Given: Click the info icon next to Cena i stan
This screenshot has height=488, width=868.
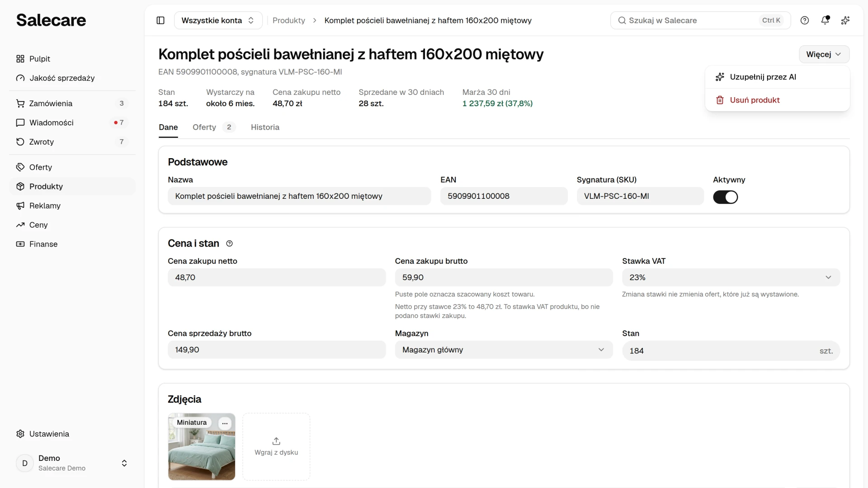Looking at the screenshot, I should 229,244.
